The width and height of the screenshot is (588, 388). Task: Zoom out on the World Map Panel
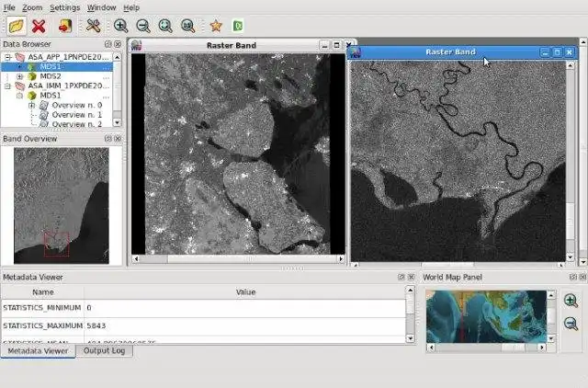571,324
